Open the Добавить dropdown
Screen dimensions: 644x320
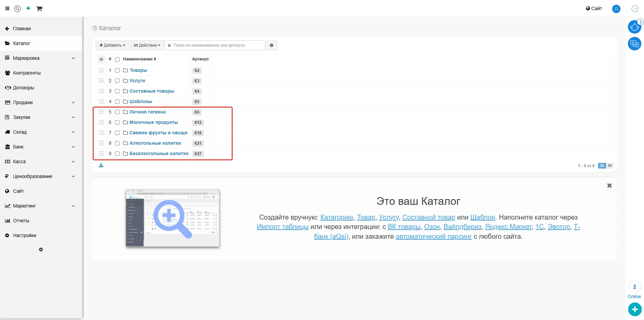point(112,45)
